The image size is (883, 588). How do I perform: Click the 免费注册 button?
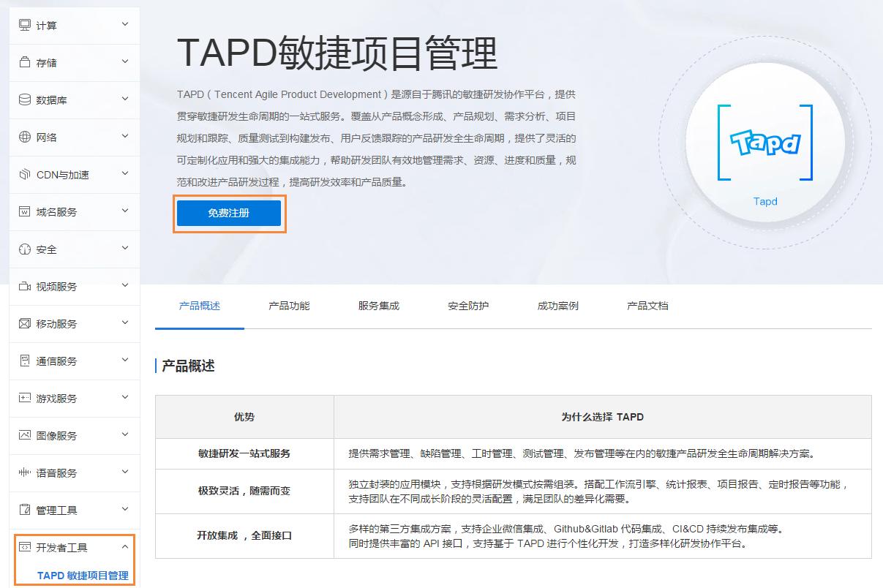click(x=229, y=213)
